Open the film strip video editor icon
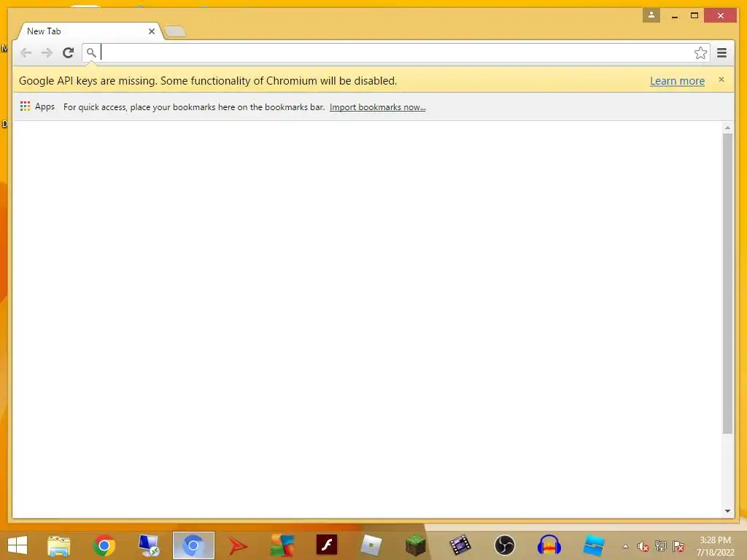Screen dimensions: 747x560 click(460, 545)
